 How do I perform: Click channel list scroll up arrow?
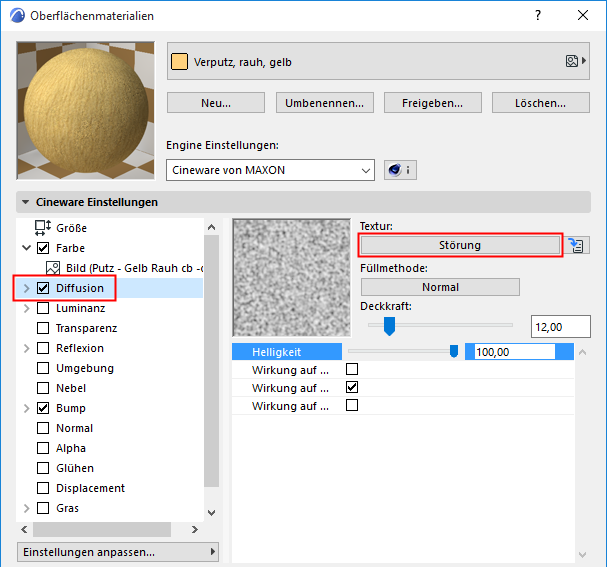(211, 227)
